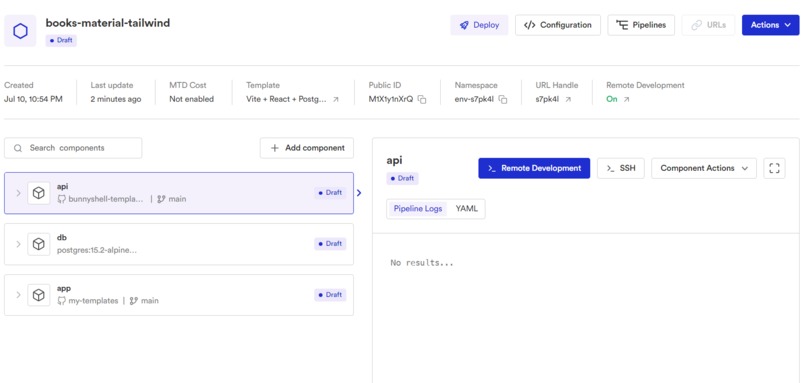Click the main branch label in app row
The image size is (806, 383).
(x=150, y=301)
